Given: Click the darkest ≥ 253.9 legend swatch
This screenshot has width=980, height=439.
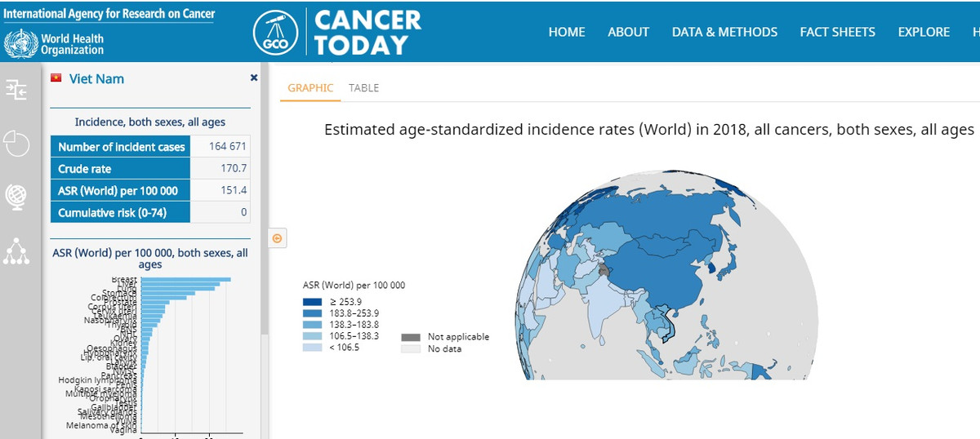Looking at the screenshot, I should click(312, 302).
